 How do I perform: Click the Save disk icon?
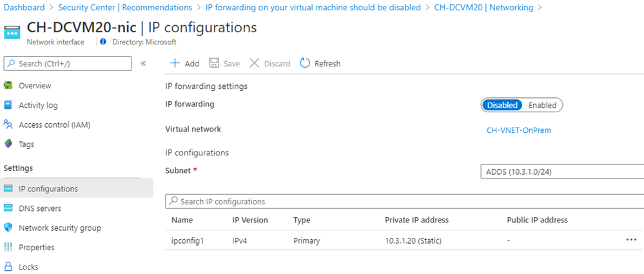(214, 63)
